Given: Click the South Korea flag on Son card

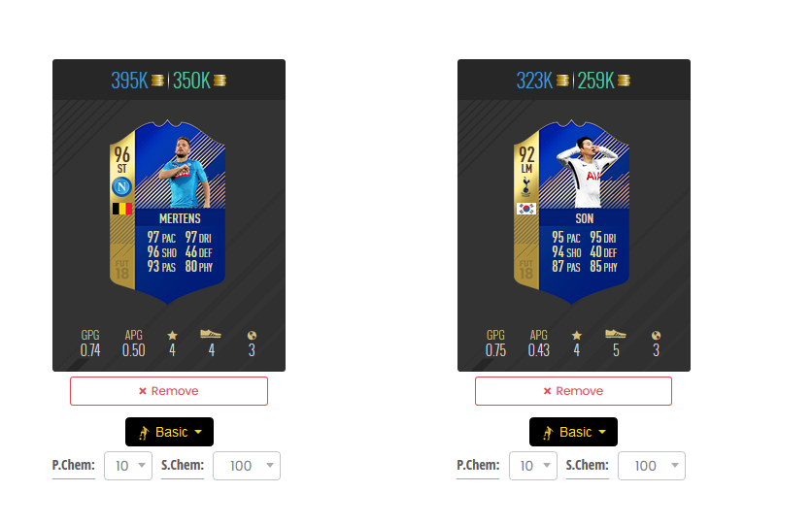Looking at the screenshot, I should (x=526, y=209).
